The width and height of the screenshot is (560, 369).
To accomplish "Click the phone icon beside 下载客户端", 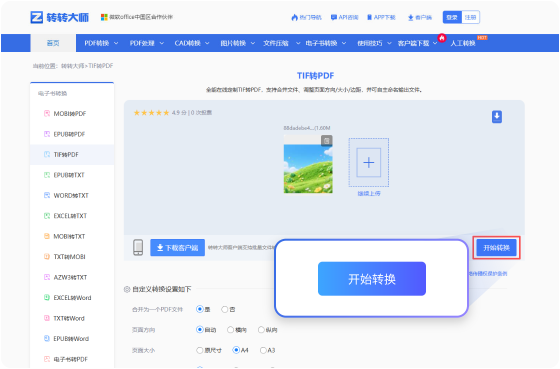I will pos(138,247).
